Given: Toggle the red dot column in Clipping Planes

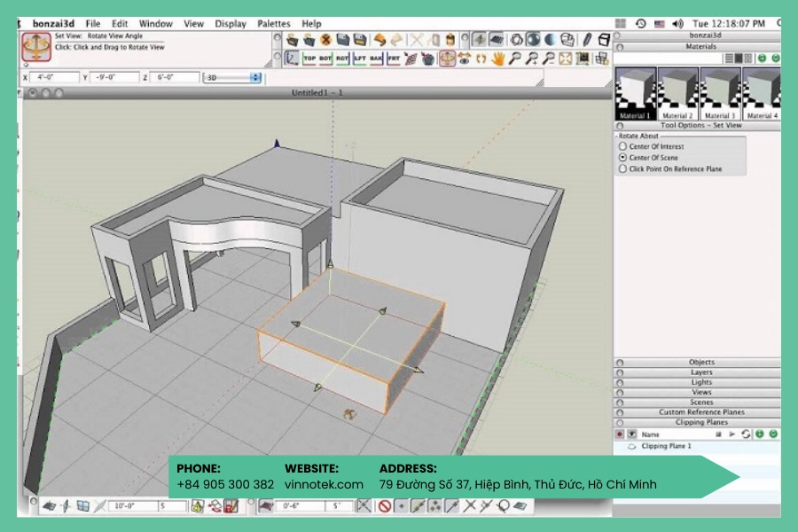Looking at the screenshot, I should 620,434.
